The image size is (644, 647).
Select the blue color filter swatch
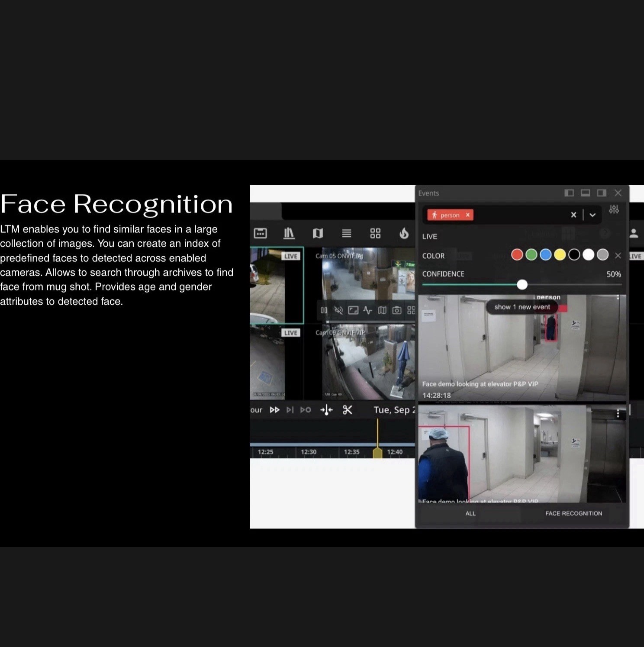tap(545, 255)
